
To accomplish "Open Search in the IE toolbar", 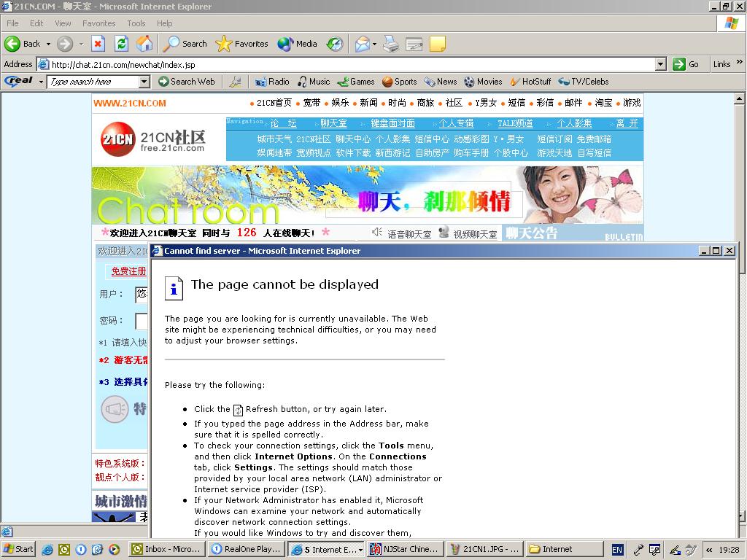I will click(x=185, y=44).
